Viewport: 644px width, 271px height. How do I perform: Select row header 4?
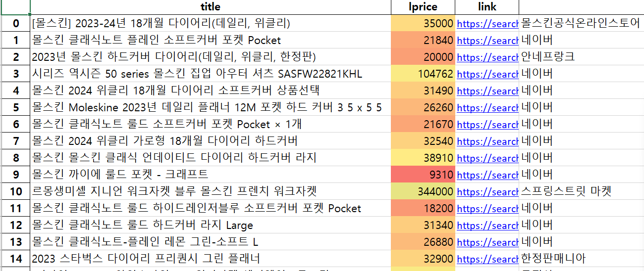pyautogui.click(x=15, y=90)
